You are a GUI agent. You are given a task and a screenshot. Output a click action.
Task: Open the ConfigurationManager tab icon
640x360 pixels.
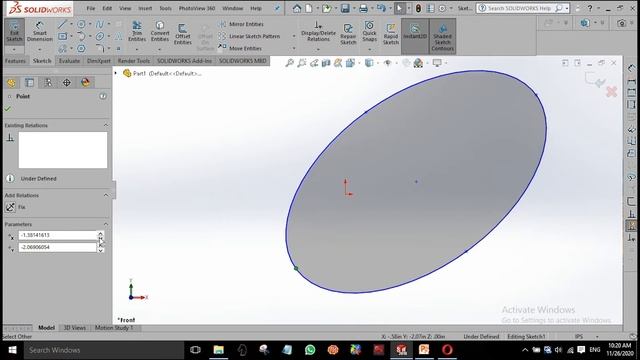coord(48,82)
